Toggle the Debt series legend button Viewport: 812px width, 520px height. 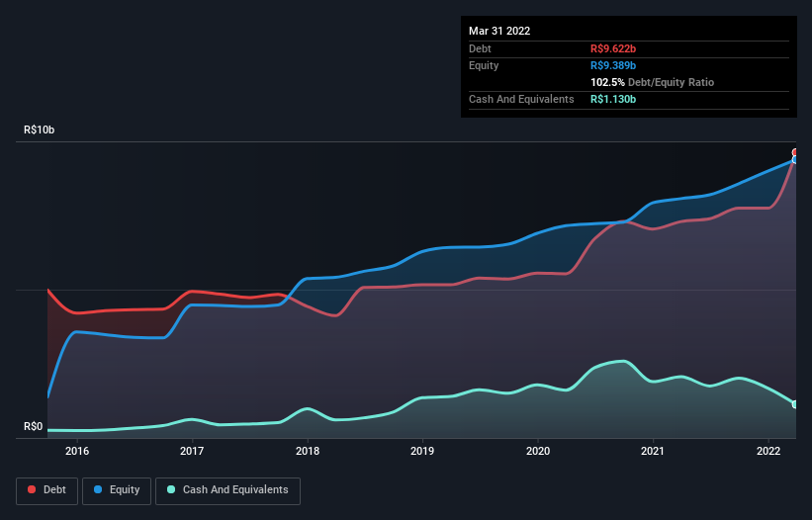[x=47, y=490]
